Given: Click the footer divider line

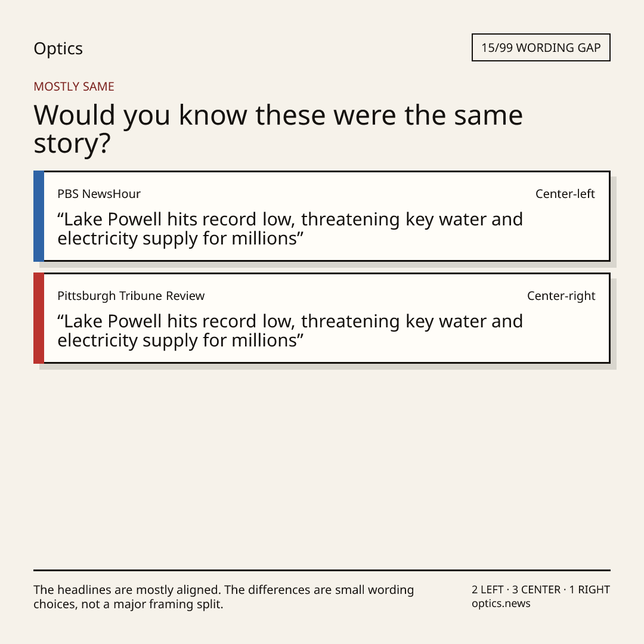Looking at the screenshot, I should point(322,570).
